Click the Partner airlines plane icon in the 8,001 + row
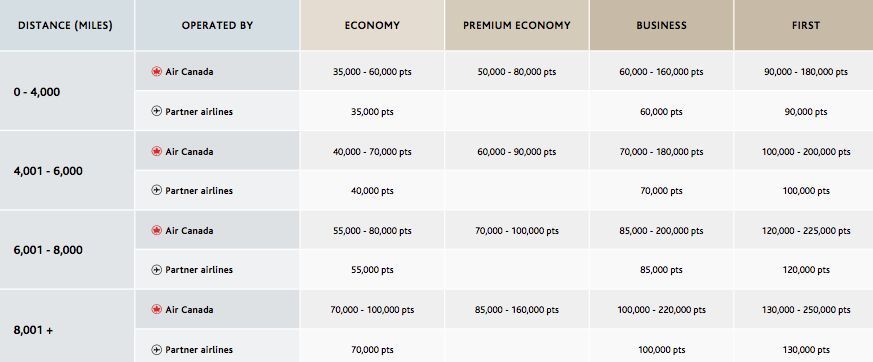Screen dimensions: 873x362 156,350
